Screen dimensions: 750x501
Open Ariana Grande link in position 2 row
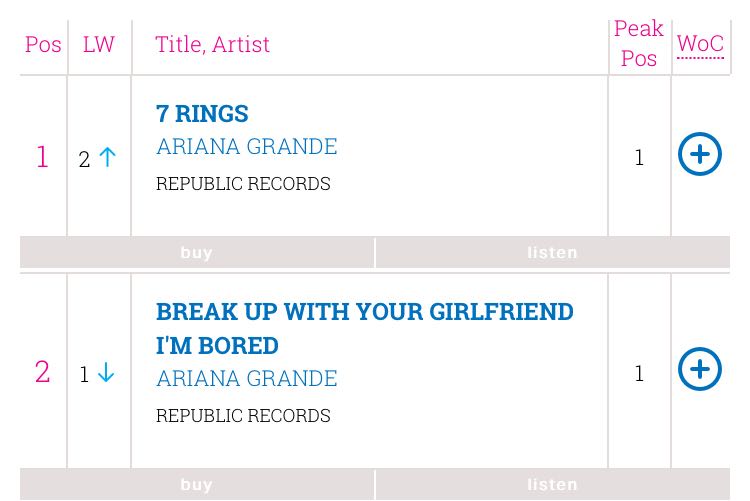coord(246,378)
